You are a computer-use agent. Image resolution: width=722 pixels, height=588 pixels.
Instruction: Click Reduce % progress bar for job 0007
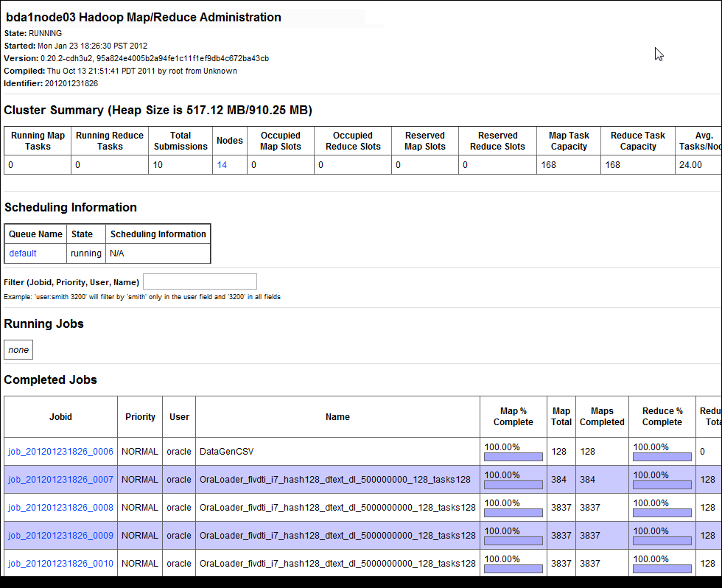662,485
